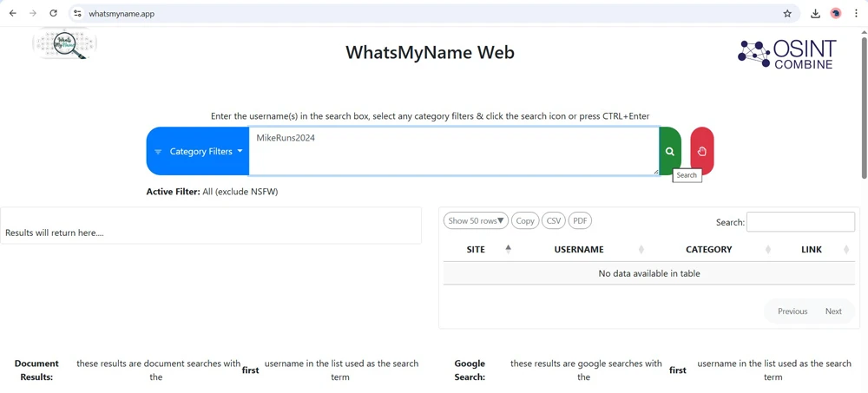The height and width of the screenshot is (393, 868).
Task: Click filter lines icon in Category Filters
Action: [x=158, y=152]
